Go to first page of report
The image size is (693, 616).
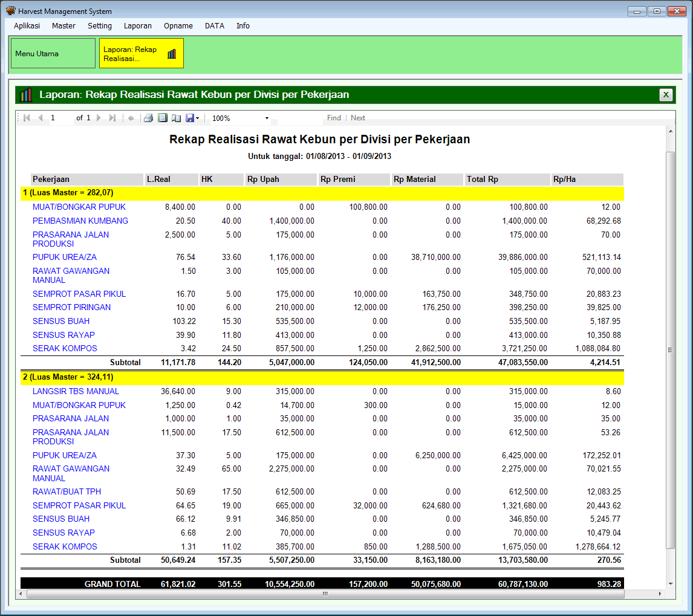27,118
